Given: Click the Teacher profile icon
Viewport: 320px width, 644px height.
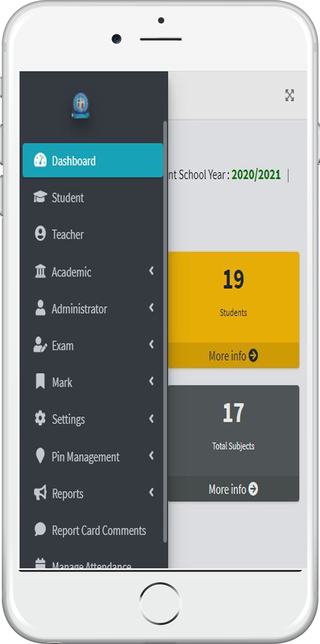Looking at the screenshot, I should tap(40, 234).
